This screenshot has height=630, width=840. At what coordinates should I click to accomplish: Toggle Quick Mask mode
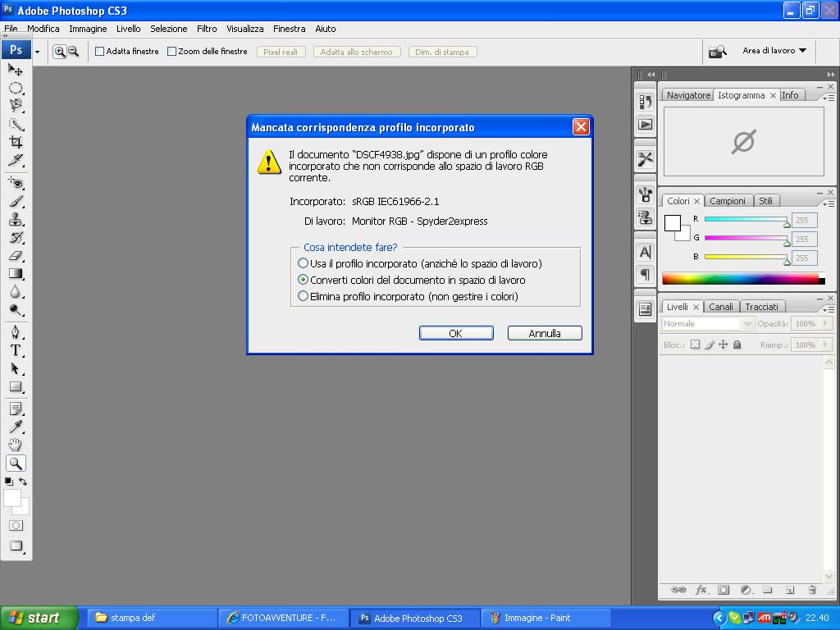coord(16,526)
